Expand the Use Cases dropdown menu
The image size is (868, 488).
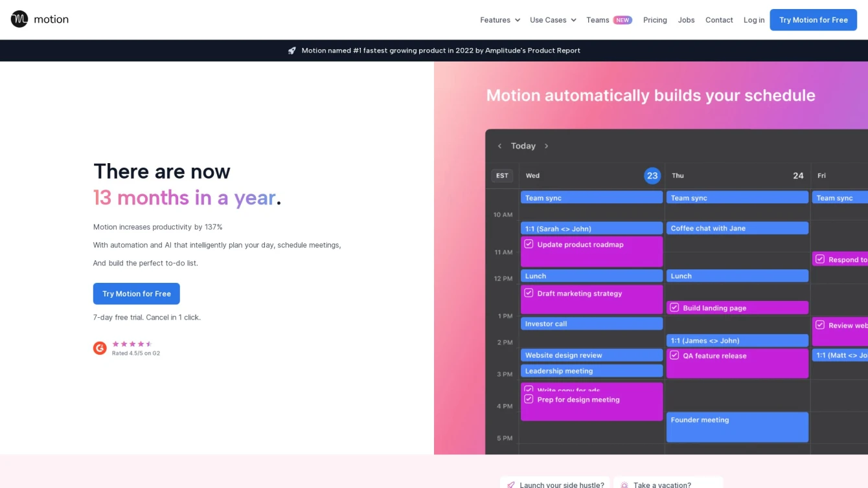(x=553, y=20)
